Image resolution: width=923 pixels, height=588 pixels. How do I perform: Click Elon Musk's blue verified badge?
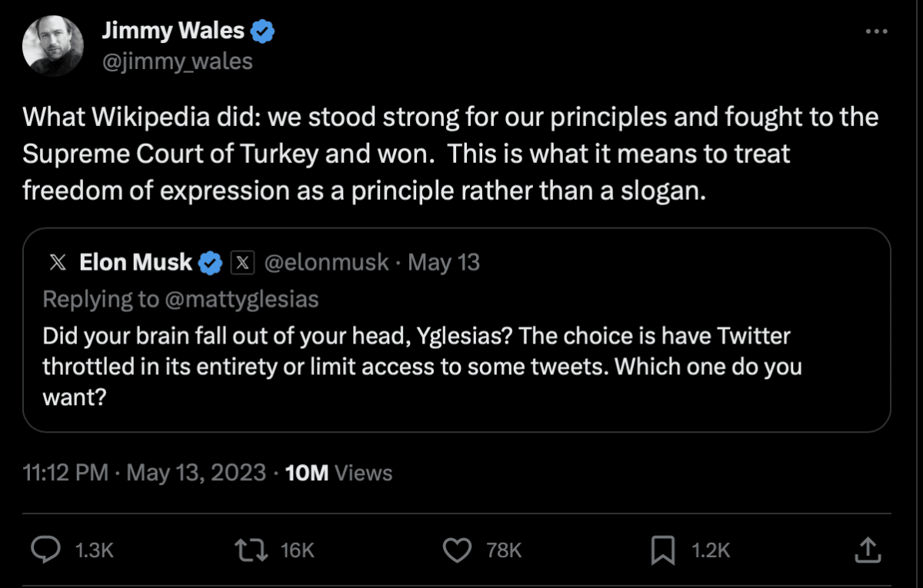211,263
